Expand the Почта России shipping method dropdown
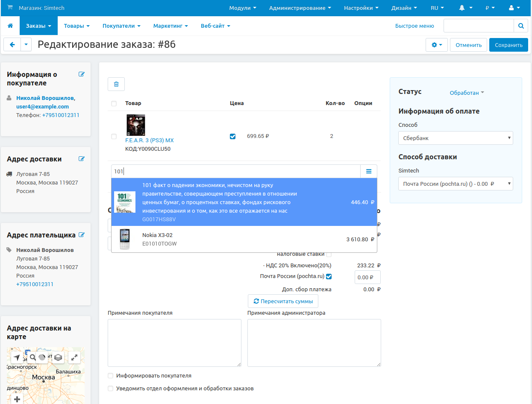This screenshot has width=532, height=404. pyautogui.click(x=456, y=184)
